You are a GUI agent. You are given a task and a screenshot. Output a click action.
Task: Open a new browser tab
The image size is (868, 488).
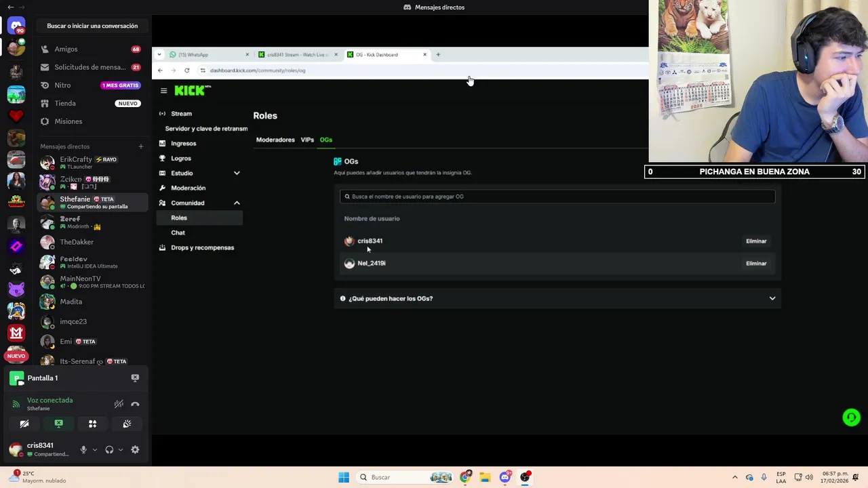[438, 54]
